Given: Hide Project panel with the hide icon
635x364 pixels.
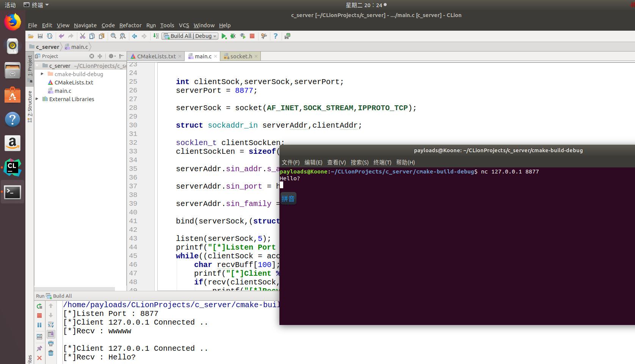Looking at the screenshot, I should [122, 56].
